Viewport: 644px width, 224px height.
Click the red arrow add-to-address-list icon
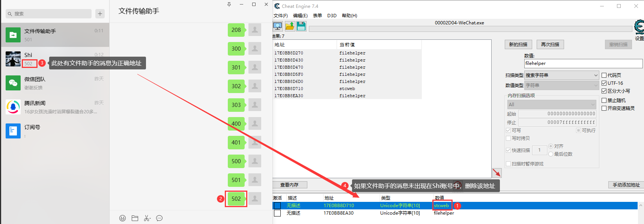pyautogui.click(x=497, y=173)
